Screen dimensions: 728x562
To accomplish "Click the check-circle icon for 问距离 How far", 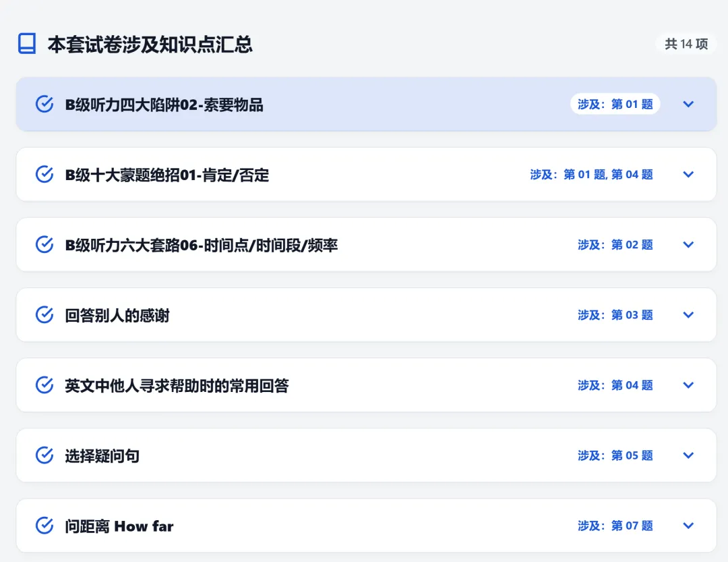I will (44, 526).
